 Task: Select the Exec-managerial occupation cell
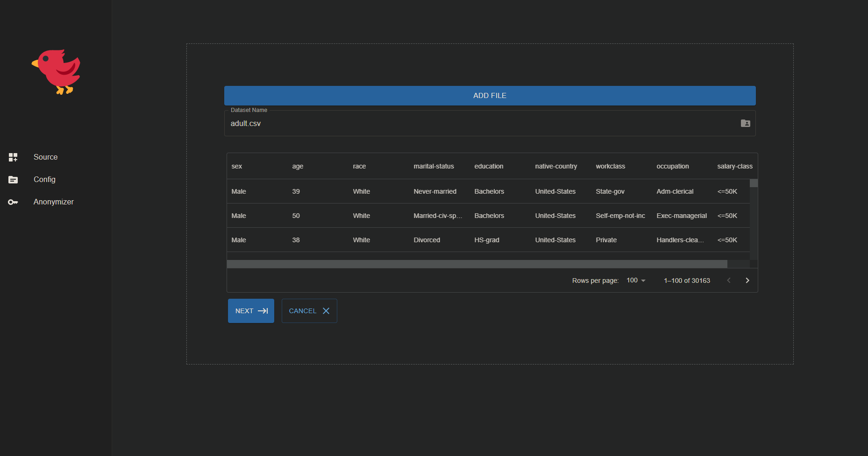point(681,216)
